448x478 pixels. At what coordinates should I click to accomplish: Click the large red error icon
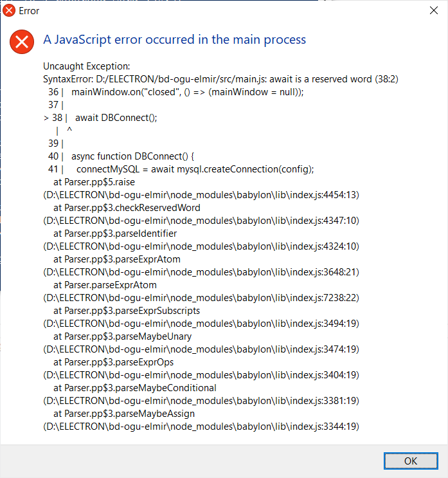click(22, 42)
